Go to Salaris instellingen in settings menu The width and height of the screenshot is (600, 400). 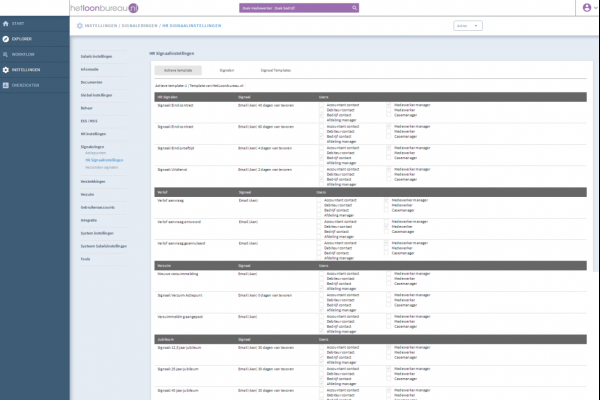coord(97,56)
